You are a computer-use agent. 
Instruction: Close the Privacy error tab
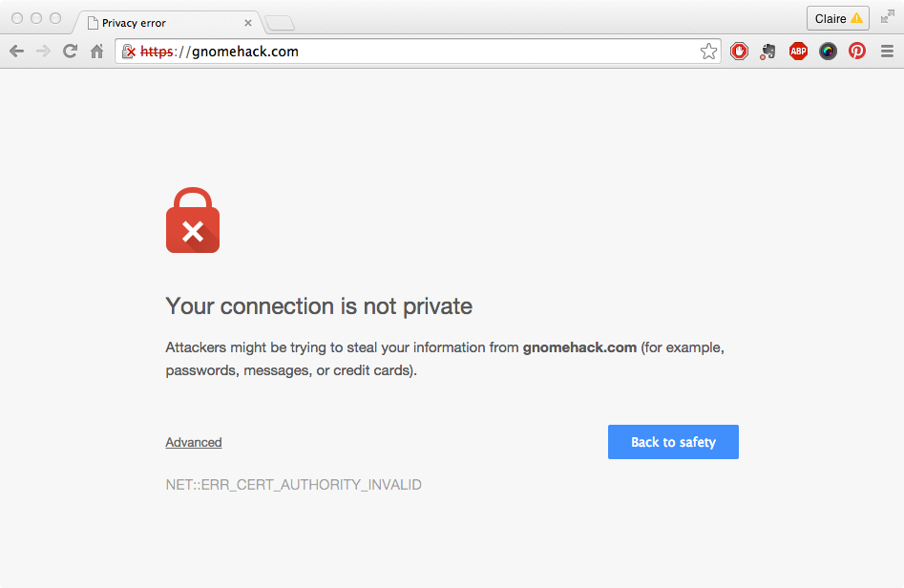pos(248,23)
